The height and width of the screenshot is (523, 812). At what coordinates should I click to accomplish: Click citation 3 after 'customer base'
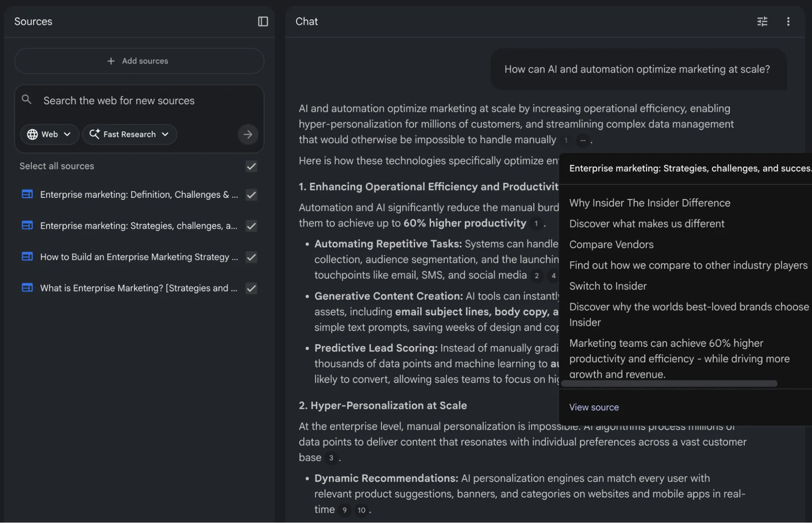331,458
